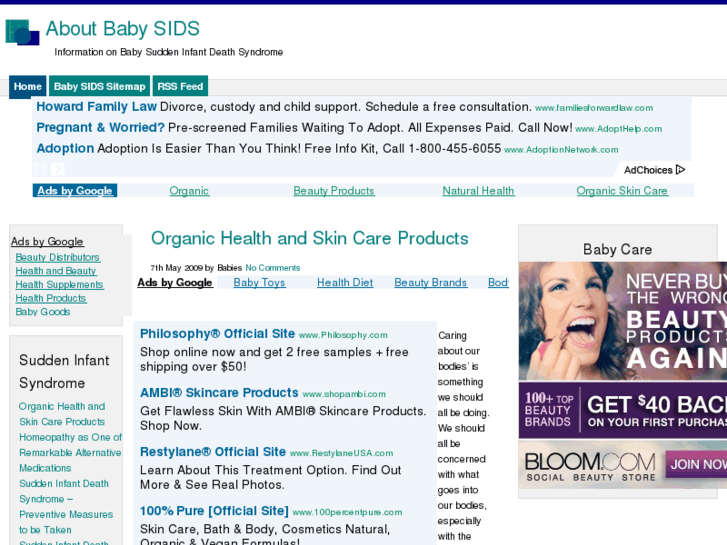Screen dimensions: 727x545
Task: Click the next ad arrow button
Action: pyautogui.click(x=57, y=169)
